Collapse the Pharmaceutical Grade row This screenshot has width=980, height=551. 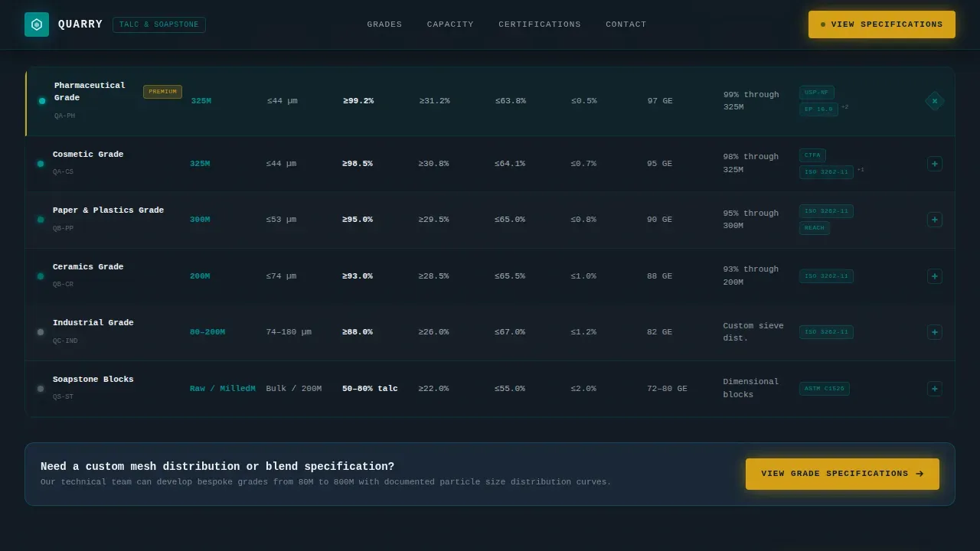click(935, 101)
